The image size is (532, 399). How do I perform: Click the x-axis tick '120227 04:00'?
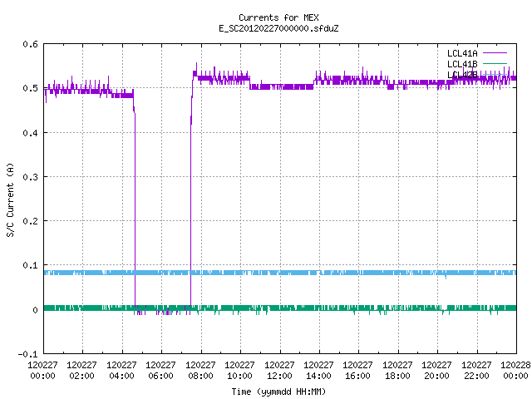121,370
